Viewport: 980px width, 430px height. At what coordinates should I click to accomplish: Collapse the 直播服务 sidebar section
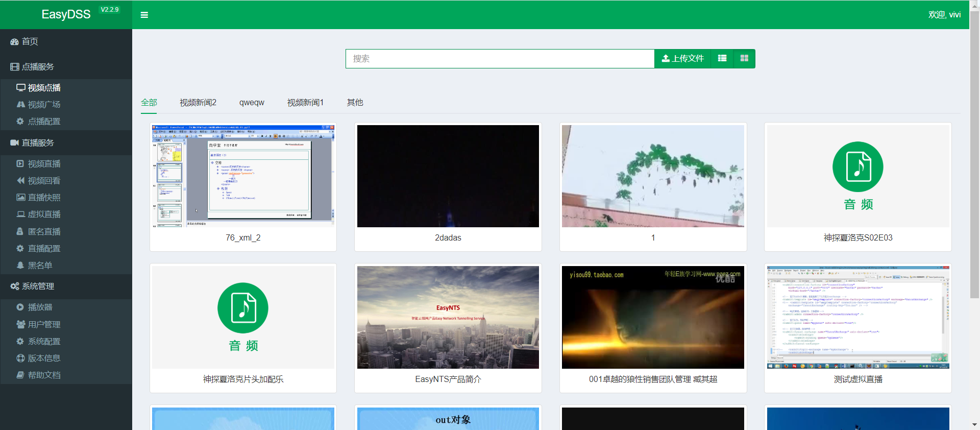[x=38, y=143]
